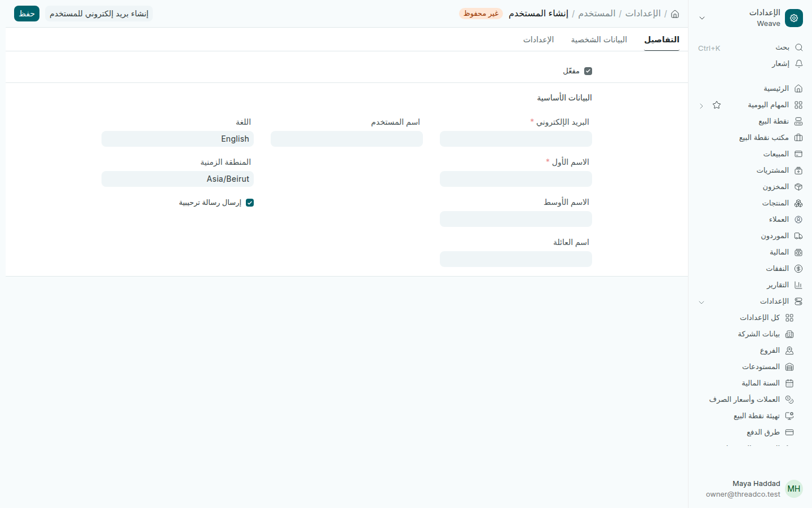The height and width of the screenshot is (508, 812).
Task: Go to الإعدادات breadcrumb link
Action: pos(643,14)
